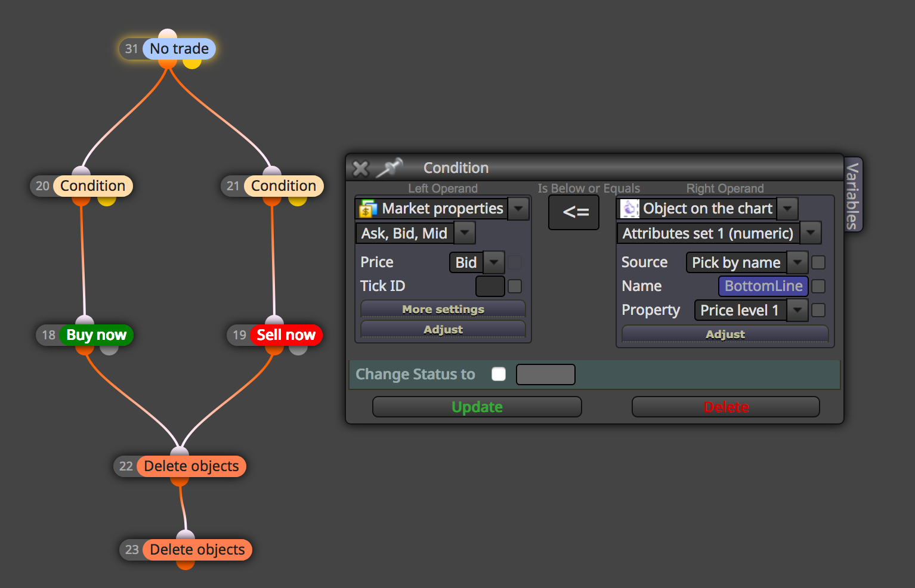The height and width of the screenshot is (588, 915).
Task: Select the Sell now block 19
Action: 286,335
